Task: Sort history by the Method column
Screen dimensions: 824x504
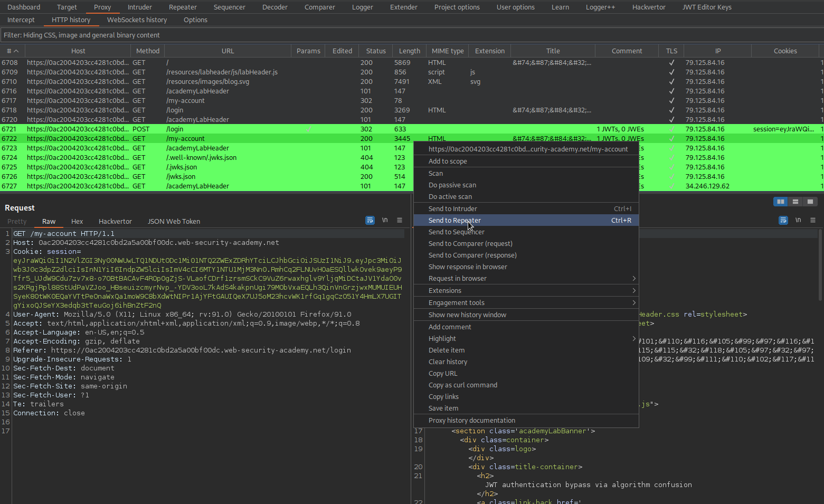Action: 148,51
